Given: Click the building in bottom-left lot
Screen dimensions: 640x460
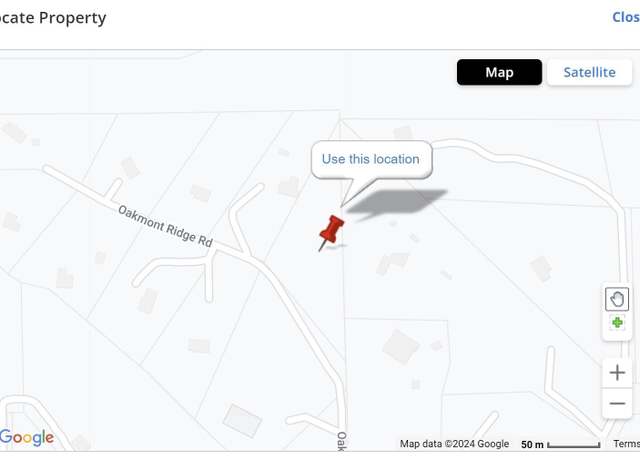Looking at the screenshot, I should [x=242, y=420].
